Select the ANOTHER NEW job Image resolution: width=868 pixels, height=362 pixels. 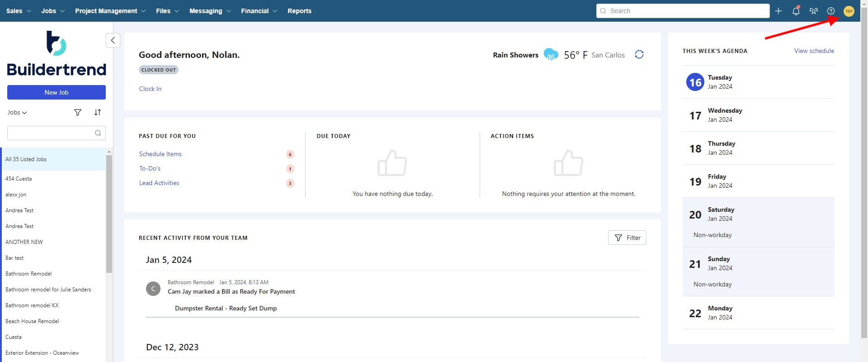[x=53, y=242]
